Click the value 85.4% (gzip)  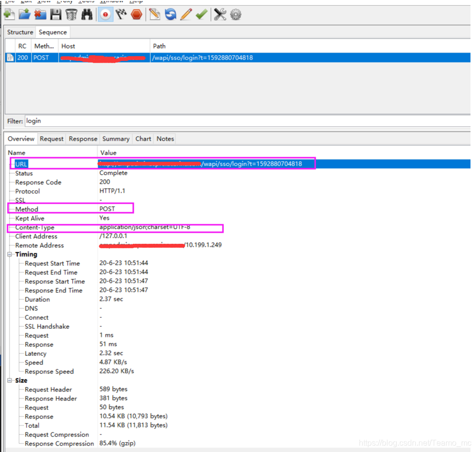117,443
